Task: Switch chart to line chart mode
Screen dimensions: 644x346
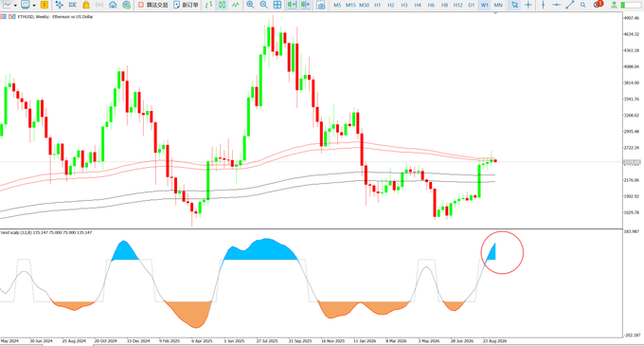Action: tap(235, 5)
